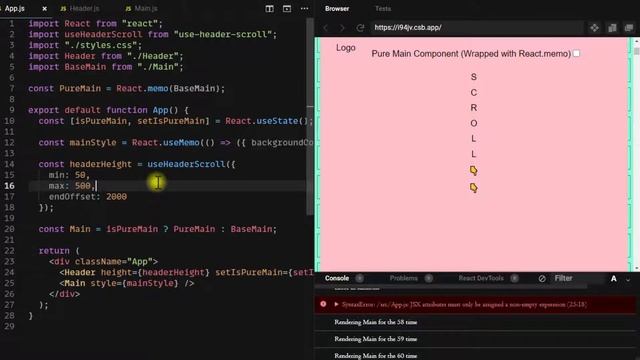Click the code editor vertical scrollbar
Image resolution: width=640 pixels, height=360 pixels.
pyautogui.click(x=310, y=116)
